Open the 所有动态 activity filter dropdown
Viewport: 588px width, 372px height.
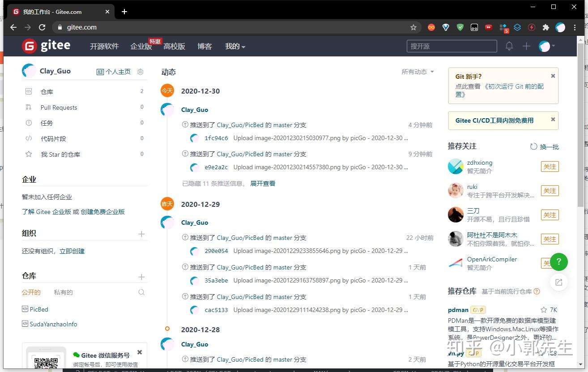pyautogui.click(x=417, y=72)
